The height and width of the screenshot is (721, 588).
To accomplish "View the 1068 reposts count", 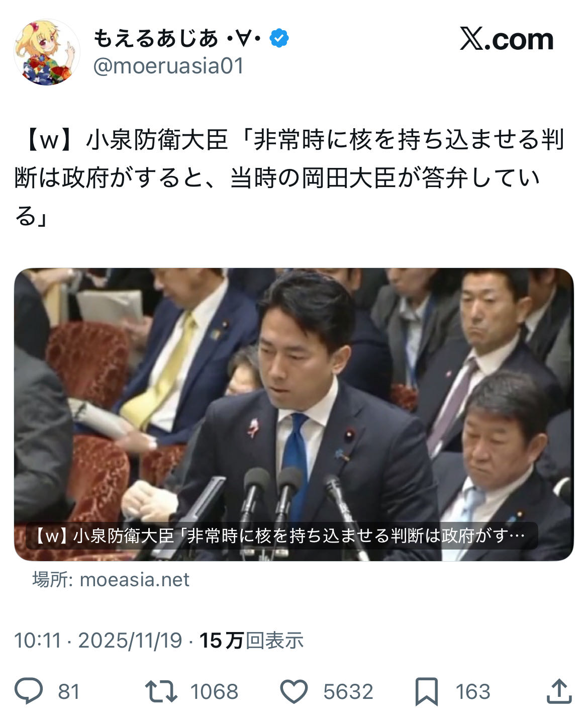I will click(x=214, y=692).
